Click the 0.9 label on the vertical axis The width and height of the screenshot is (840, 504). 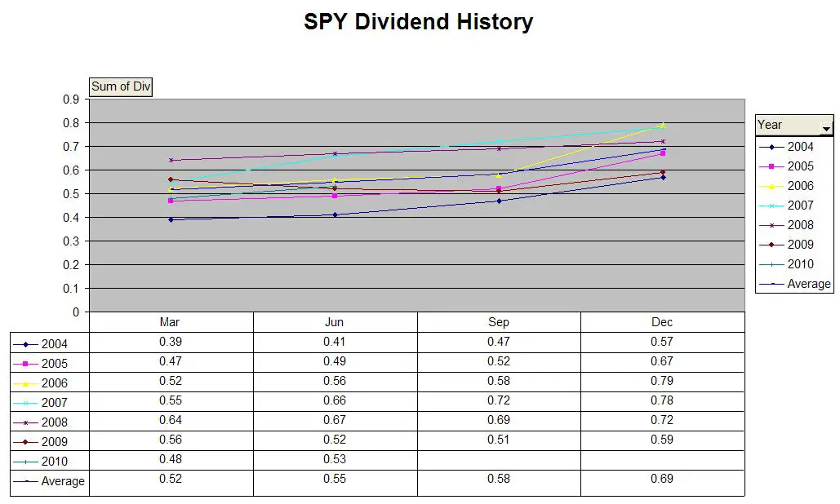click(71, 99)
